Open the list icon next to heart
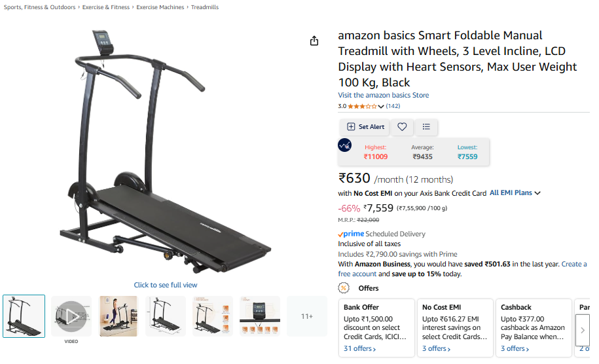This screenshot has height=364, width=599. click(x=426, y=127)
